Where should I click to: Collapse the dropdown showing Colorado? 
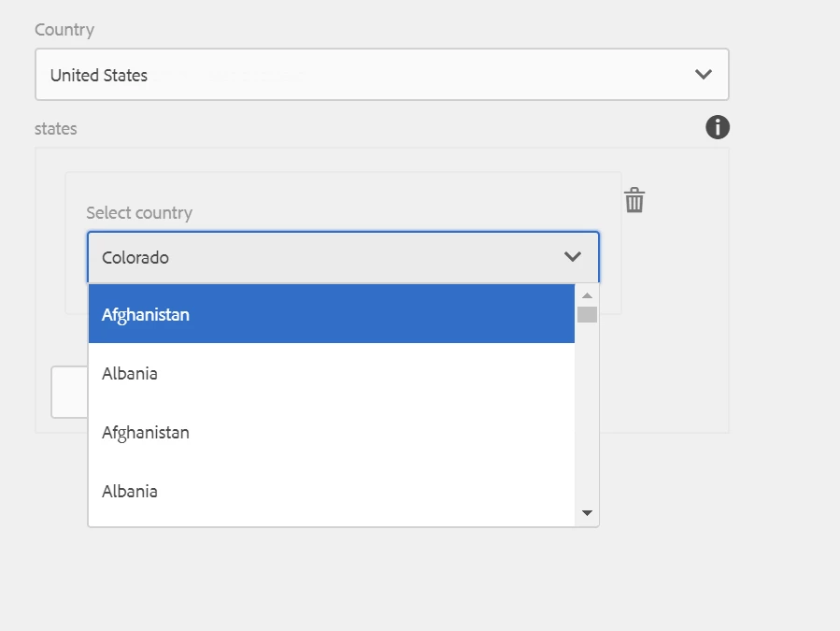tap(343, 257)
